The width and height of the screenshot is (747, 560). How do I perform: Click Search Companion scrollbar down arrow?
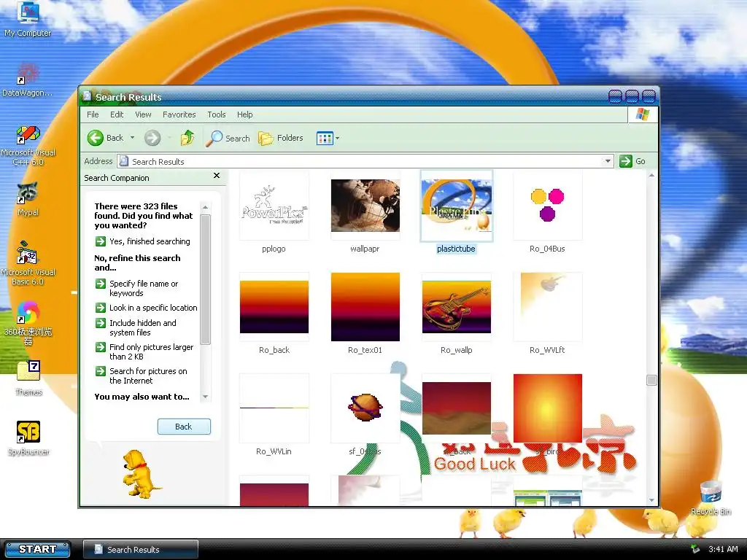pyautogui.click(x=205, y=397)
